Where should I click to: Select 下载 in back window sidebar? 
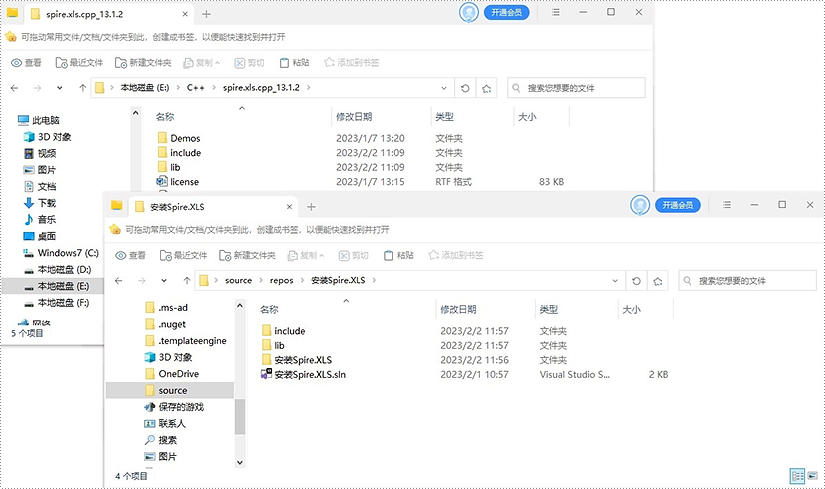[39, 203]
